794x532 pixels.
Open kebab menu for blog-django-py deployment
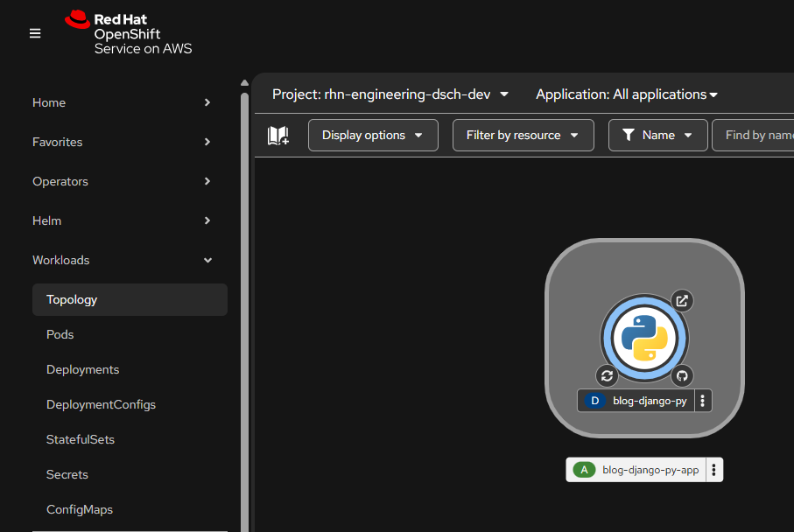click(703, 401)
